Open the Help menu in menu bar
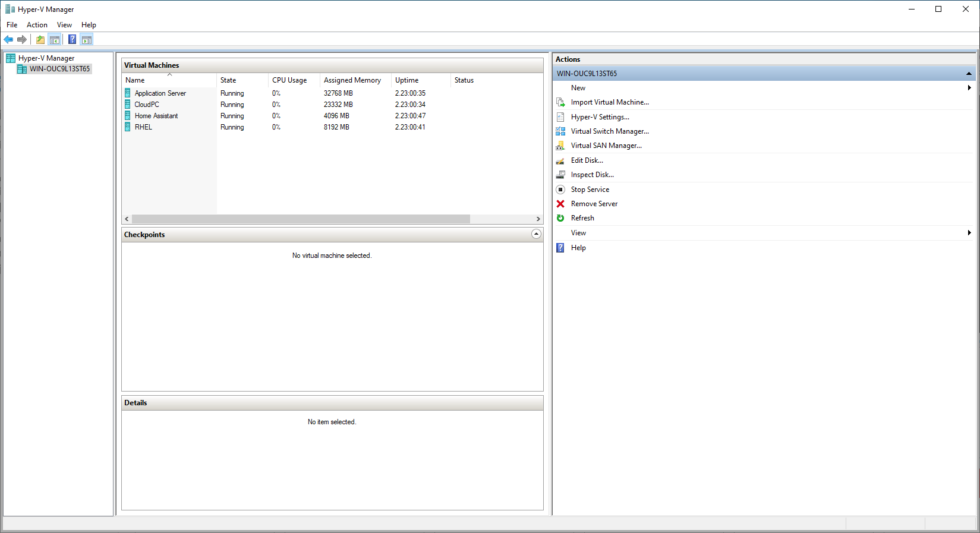The height and width of the screenshot is (533, 980). [89, 25]
